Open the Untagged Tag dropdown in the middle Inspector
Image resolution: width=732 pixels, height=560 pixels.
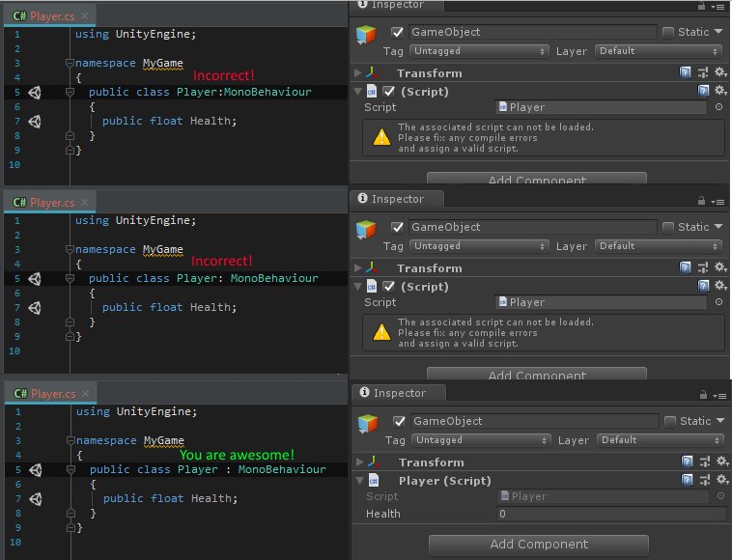tap(479, 246)
